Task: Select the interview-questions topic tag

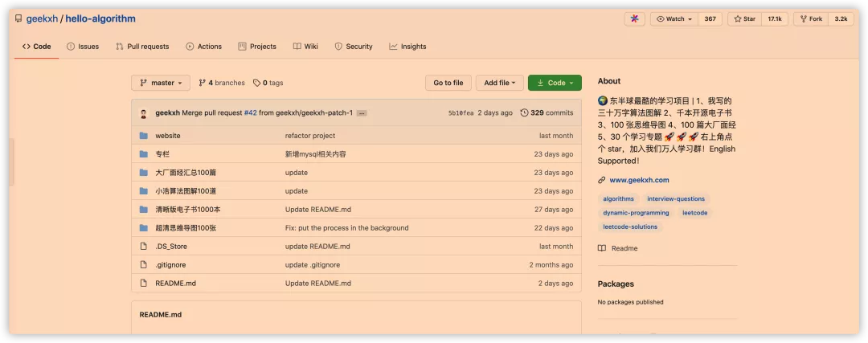Action: click(x=676, y=198)
